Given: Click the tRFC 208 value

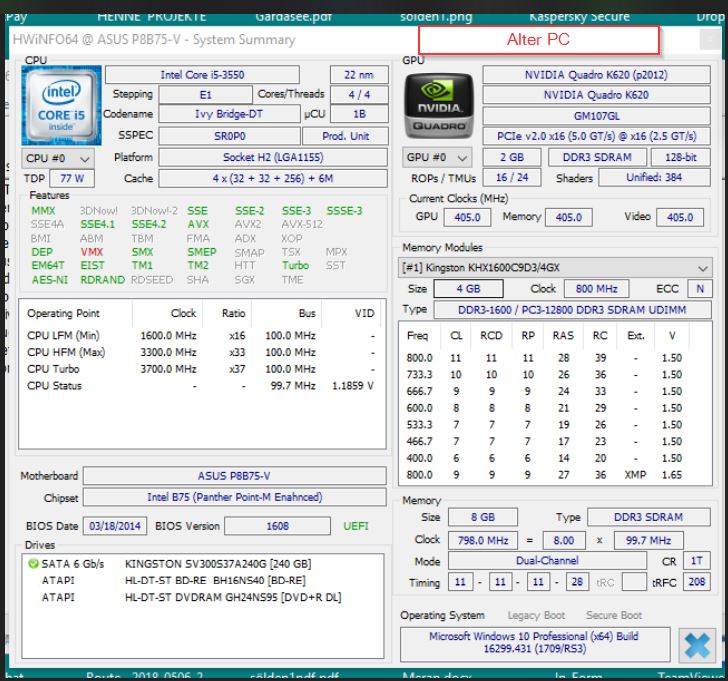Looking at the screenshot, I should [x=697, y=582].
